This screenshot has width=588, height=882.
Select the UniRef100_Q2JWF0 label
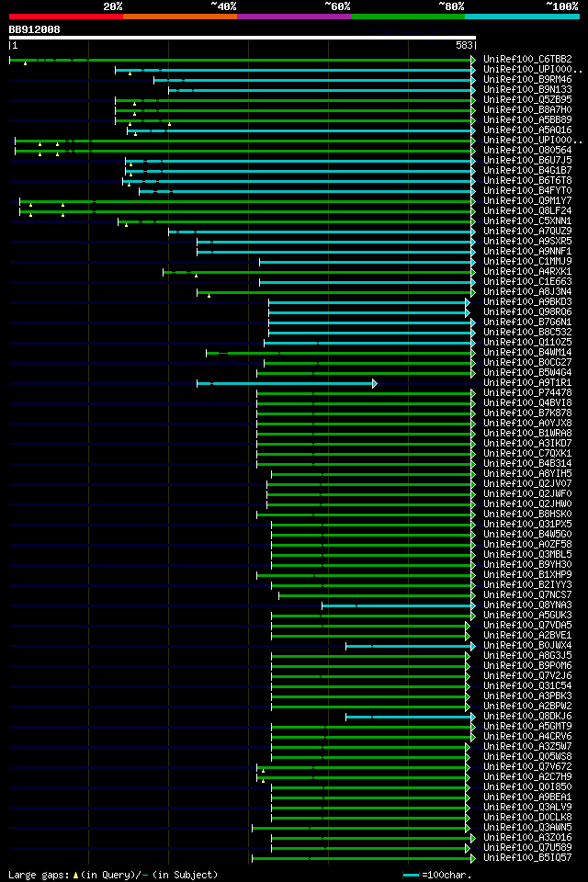[527, 494]
